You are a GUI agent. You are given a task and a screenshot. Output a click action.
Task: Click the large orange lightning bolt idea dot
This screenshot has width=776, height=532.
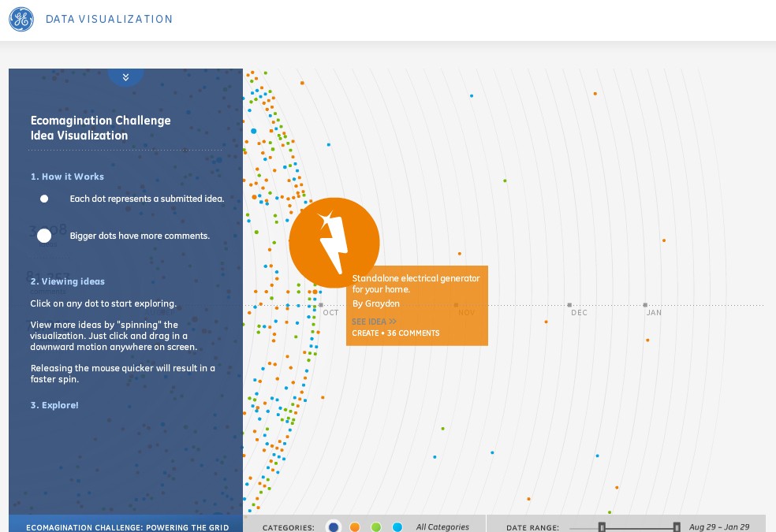click(334, 243)
